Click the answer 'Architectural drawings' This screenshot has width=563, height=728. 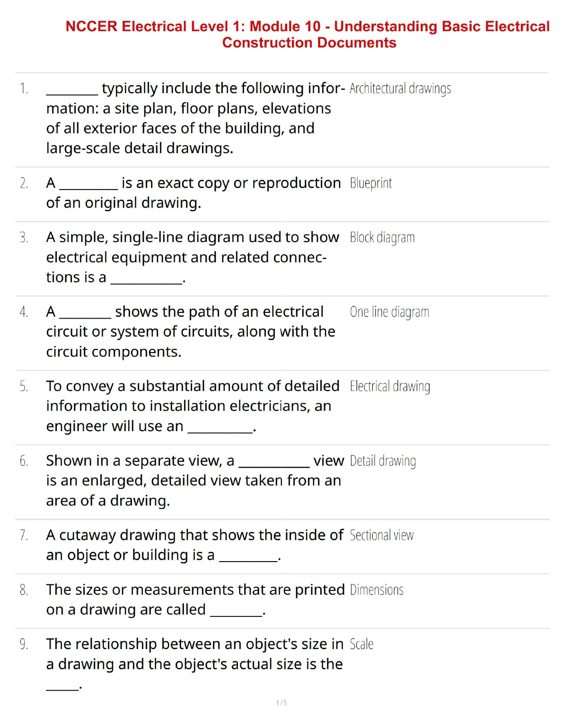[x=400, y=89]
